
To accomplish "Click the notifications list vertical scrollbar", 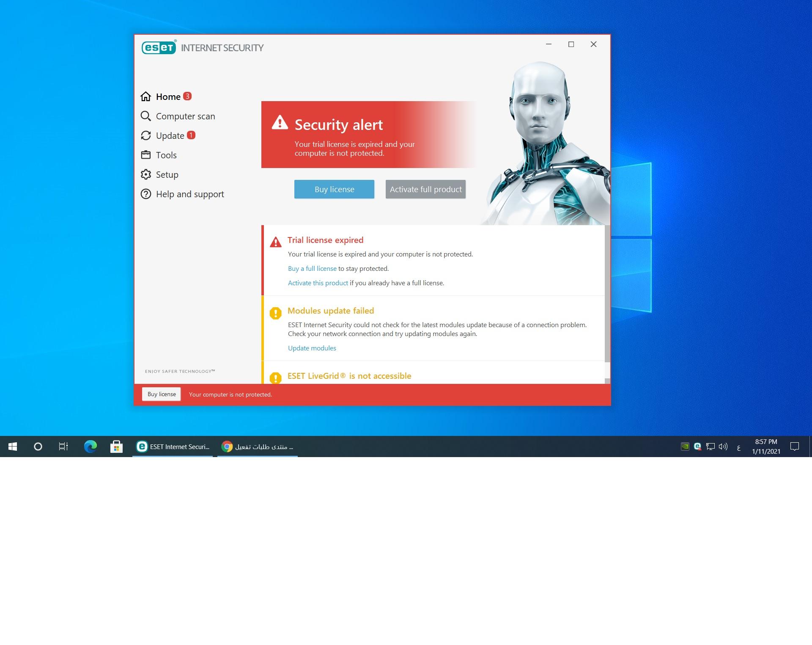I will (x=607, y=294).
